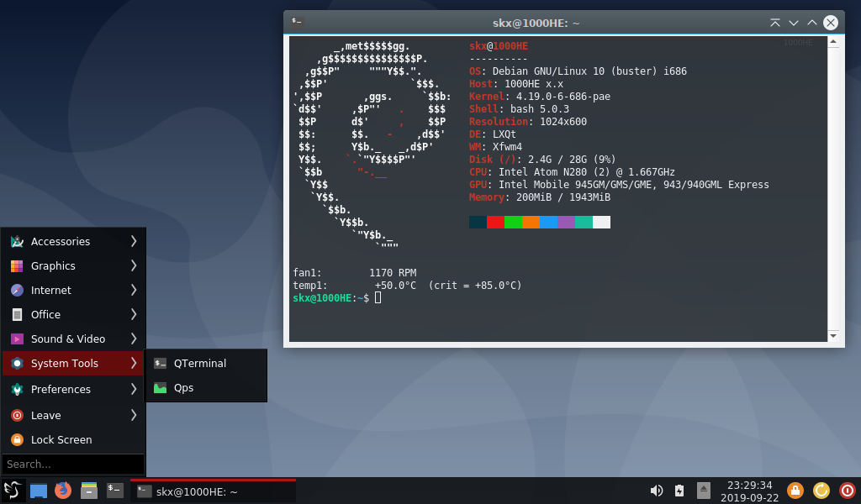Click the volume speaker tray icon
The width and height of the screenshot is (861, 504).
click(x=656, y=491)
